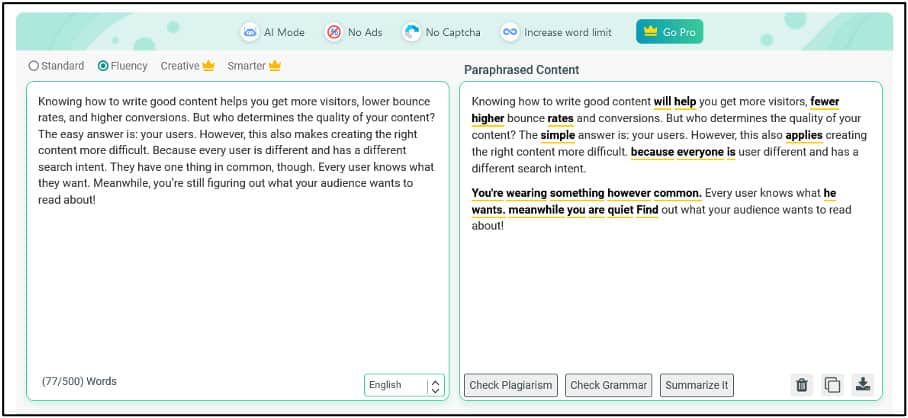Choose the Creative premium mode
The image size is (908, 418).
187,66
